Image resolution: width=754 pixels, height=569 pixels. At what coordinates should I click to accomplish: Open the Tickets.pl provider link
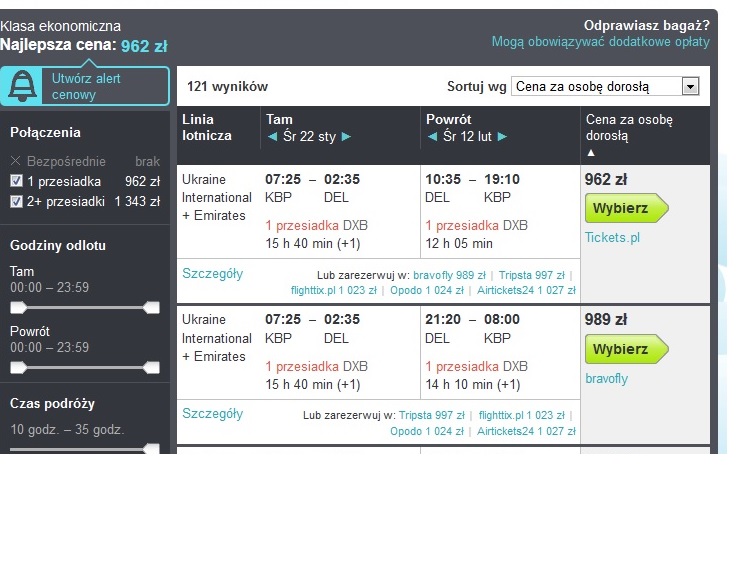pos(612,238)
